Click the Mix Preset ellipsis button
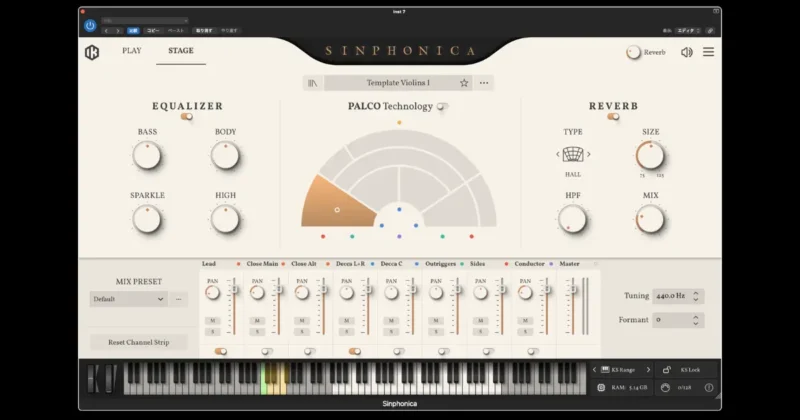This screenshot has width=800, height=420. click(x=178, y=299)
